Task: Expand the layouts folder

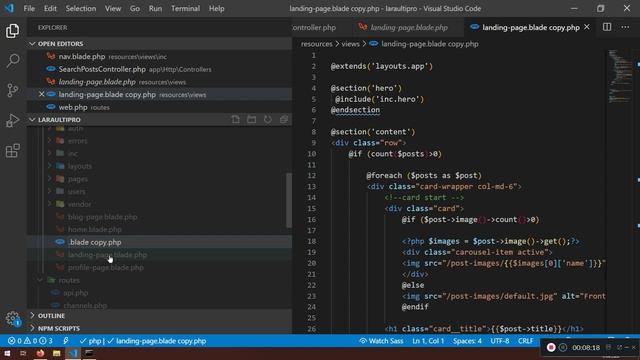Action: (50, 166)
